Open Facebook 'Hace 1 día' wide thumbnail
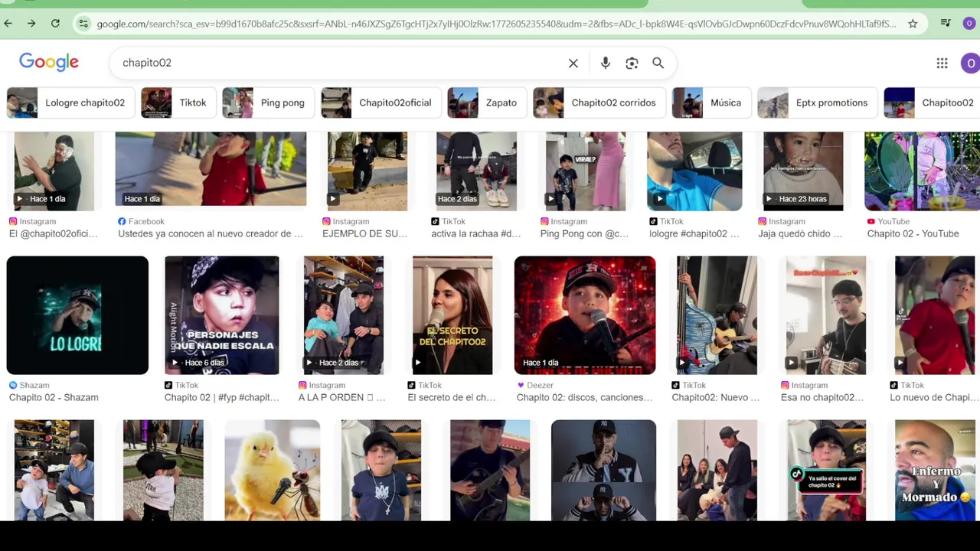 [x=211, y=170]
